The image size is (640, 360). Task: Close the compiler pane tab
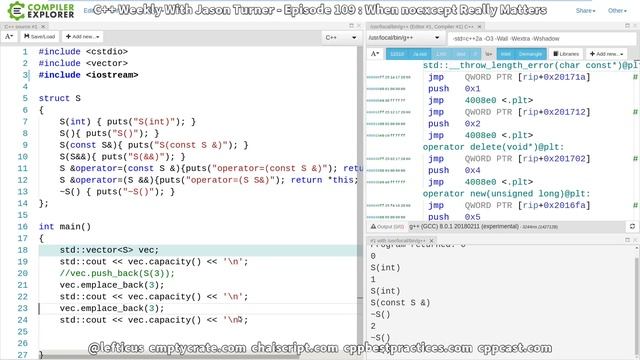click(479, 27)
